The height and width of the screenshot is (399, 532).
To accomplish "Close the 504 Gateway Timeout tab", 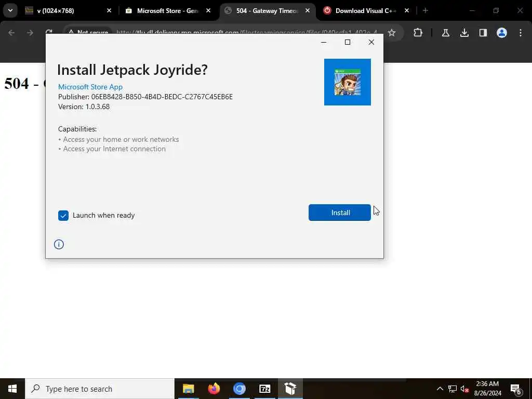I will pyautogui.click(x=308, y=11).
